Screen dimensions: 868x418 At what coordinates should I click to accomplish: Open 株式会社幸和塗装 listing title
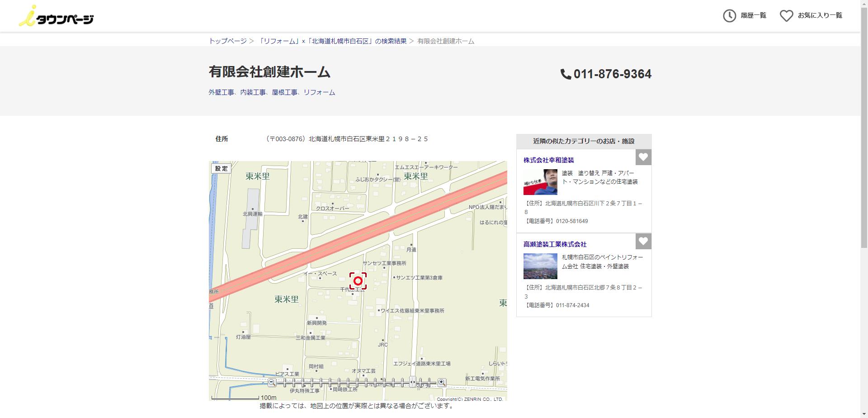548,160
